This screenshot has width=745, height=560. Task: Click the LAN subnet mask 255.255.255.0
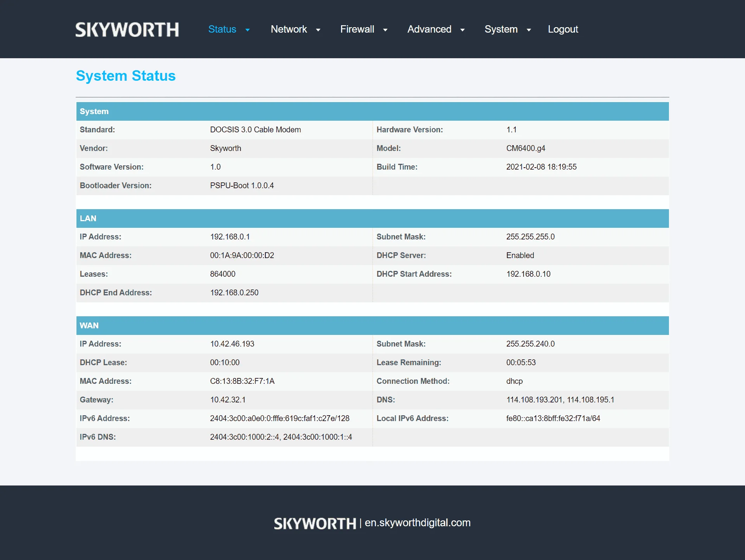pos(530,237)
